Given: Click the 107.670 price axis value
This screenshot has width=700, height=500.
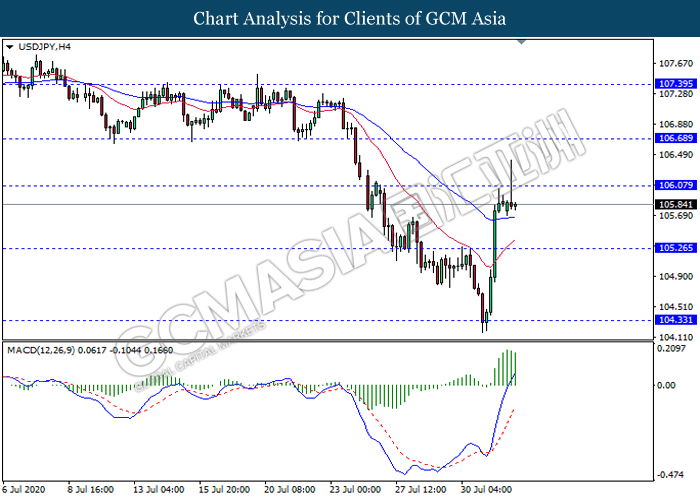Looking at the screenshot, I should click(676, 64).
